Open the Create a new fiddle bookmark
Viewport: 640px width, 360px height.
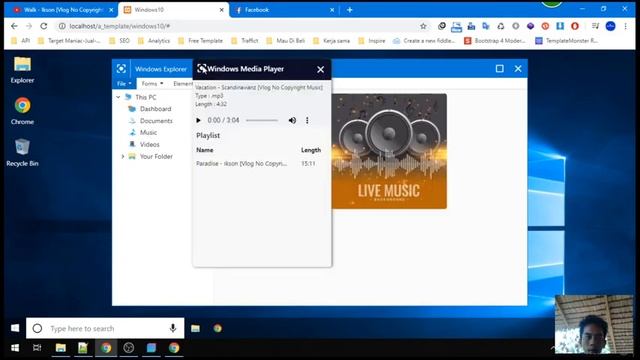coord(424,41)
